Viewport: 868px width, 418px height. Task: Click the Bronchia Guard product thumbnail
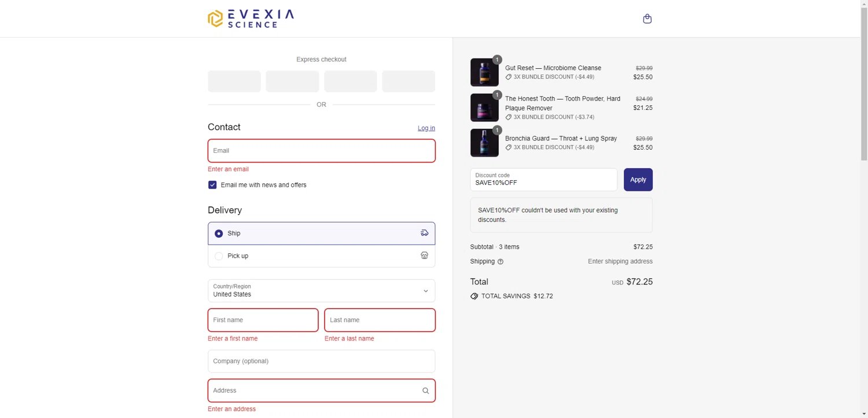(484, 143)
